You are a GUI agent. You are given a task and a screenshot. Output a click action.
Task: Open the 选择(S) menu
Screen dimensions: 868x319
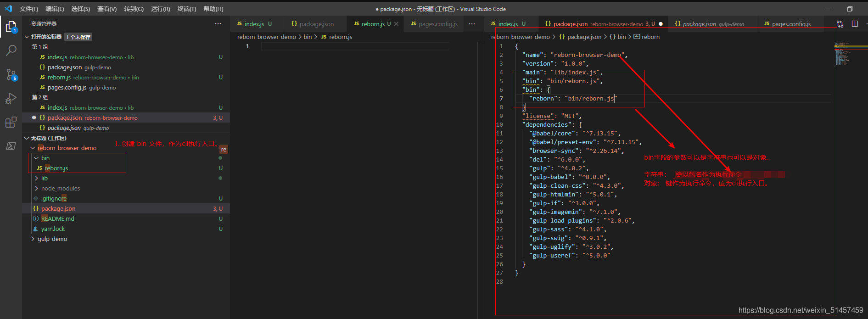[x=81, y=9]
